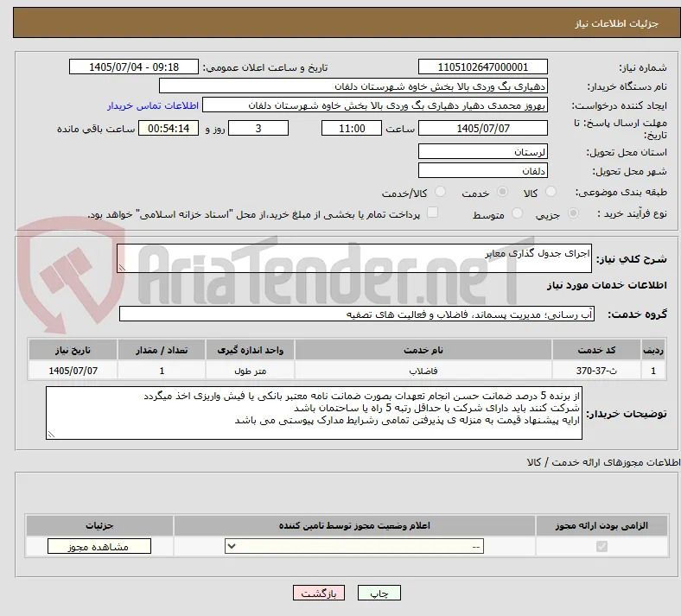Open the اعلام وضعیت مجوز dropdown
The width and height of the screenshot is (681, 616).
(354, 546)
